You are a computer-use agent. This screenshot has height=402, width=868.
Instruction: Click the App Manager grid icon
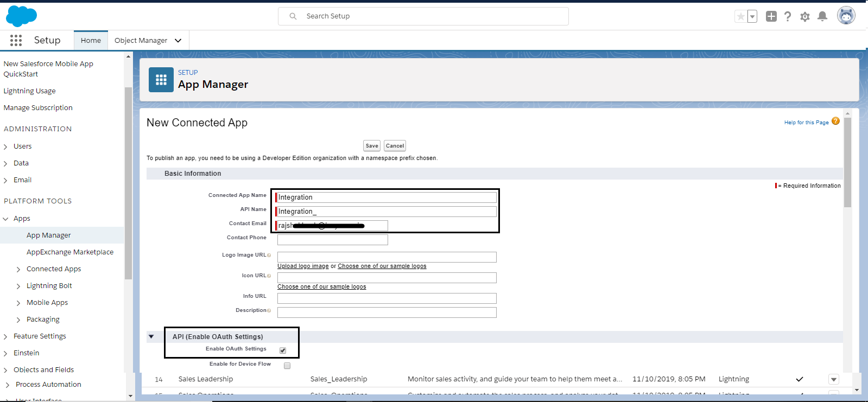[x=161, y=80]
